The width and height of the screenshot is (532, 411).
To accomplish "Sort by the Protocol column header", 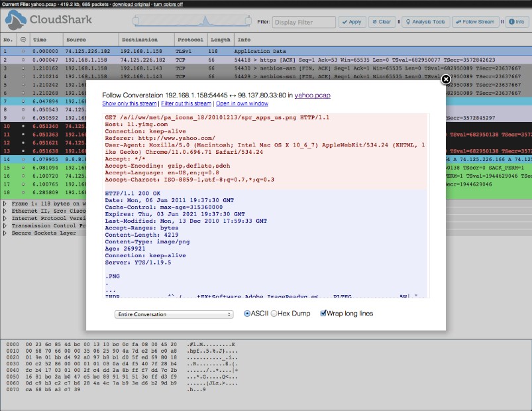I will 190,40.
